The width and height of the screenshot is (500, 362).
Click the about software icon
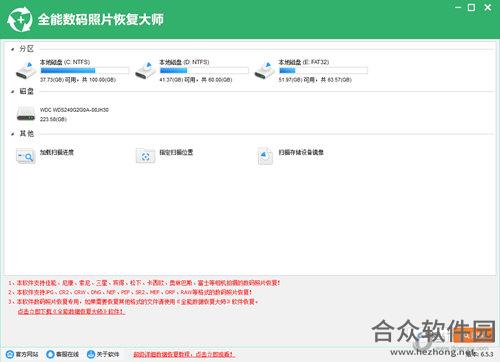pyautogui.click(x=91, y=354)
